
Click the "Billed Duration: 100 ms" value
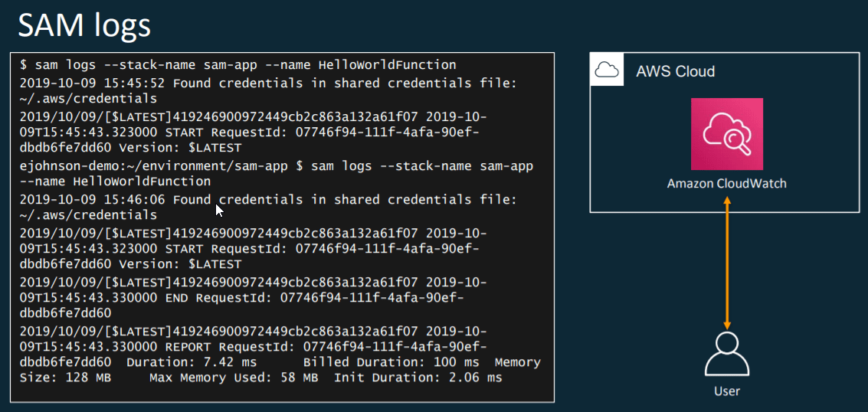point(391,362)
